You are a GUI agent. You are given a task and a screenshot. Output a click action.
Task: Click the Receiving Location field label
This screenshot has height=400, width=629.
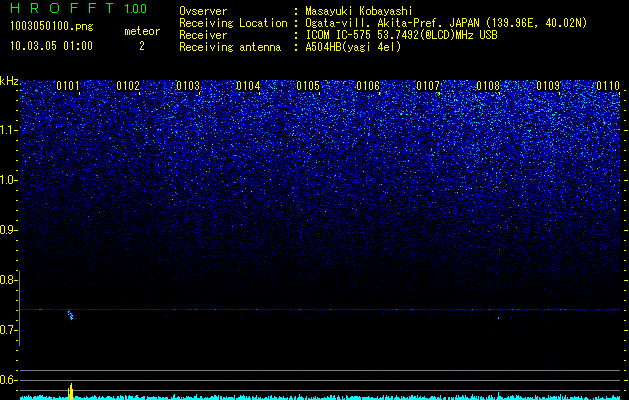(233, 23)
